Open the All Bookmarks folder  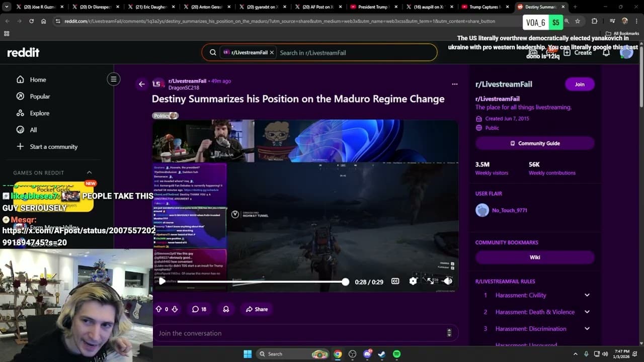tap(622, 34)
